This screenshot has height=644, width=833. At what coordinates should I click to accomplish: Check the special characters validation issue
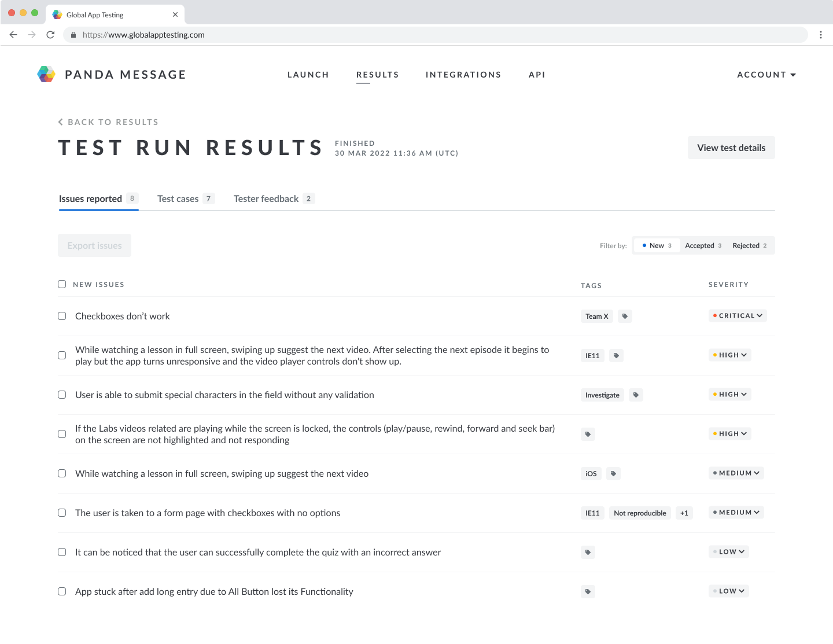[62, 395]
